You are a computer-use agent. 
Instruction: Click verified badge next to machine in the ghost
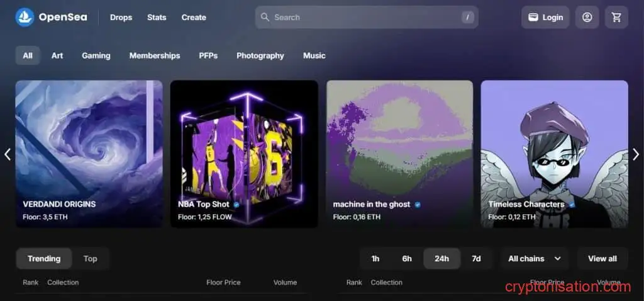(x=418, y=205)
